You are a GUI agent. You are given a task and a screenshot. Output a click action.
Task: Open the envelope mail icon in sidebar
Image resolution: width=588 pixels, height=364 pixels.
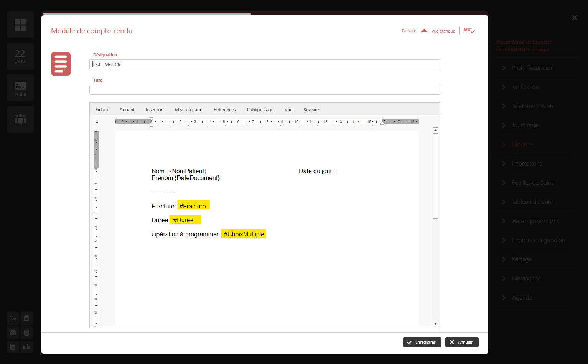point(13,333)
